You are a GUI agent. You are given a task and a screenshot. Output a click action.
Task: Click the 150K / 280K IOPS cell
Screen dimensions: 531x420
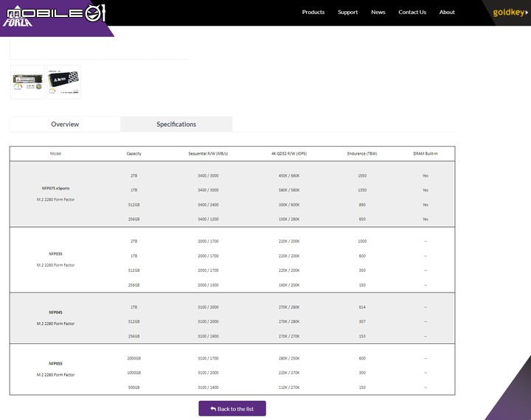click(x=289, y=220)
